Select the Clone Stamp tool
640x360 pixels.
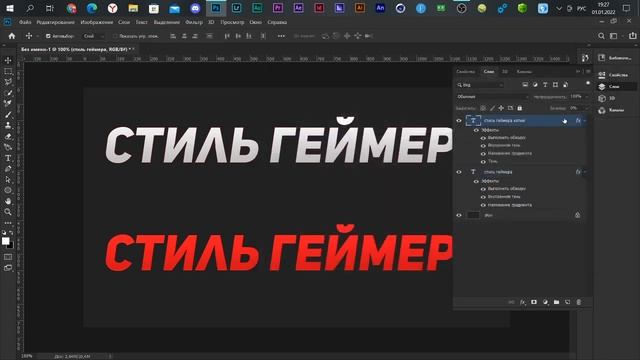(x=8, y=125)
